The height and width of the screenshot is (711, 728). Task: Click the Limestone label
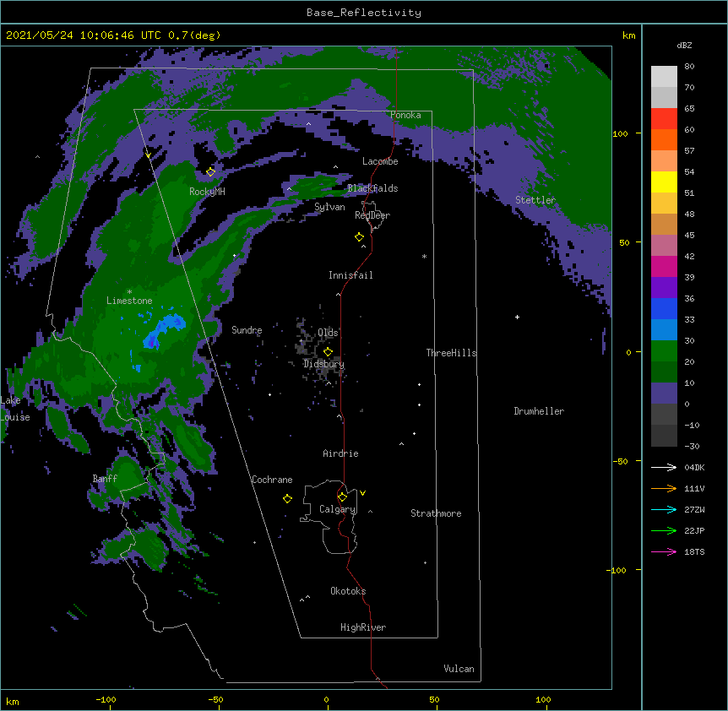click(x=129, y=301)
